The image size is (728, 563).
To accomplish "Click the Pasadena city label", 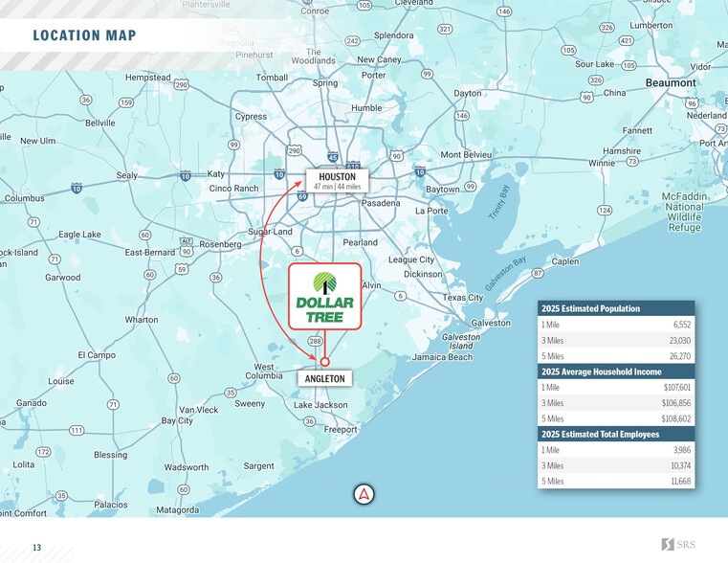I will point(381,203).
